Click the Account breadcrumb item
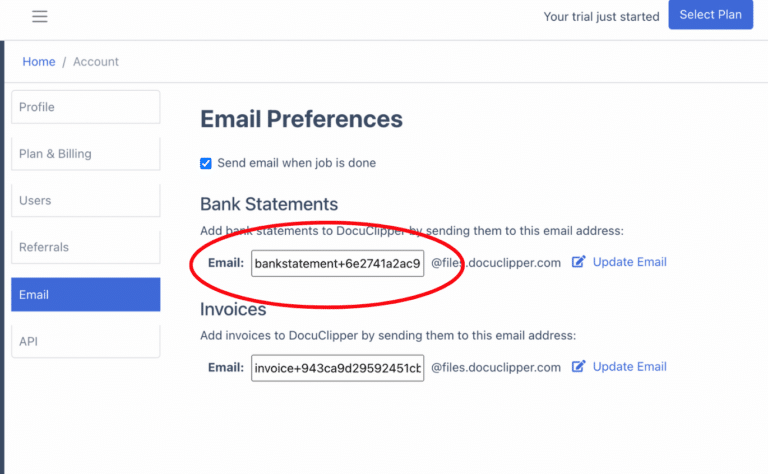 click(x=96, y=62)
